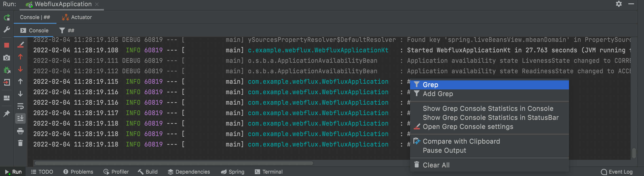Click the log timestamp 2022-02-04 11:28:19.115
Screen dimensions: 644x176
tap(76, 82)
